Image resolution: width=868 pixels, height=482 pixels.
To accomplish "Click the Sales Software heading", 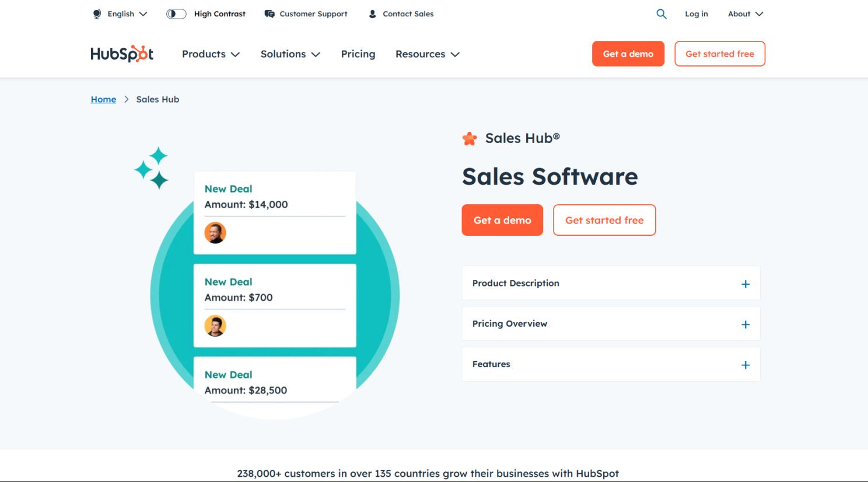I will click(550, 176).
